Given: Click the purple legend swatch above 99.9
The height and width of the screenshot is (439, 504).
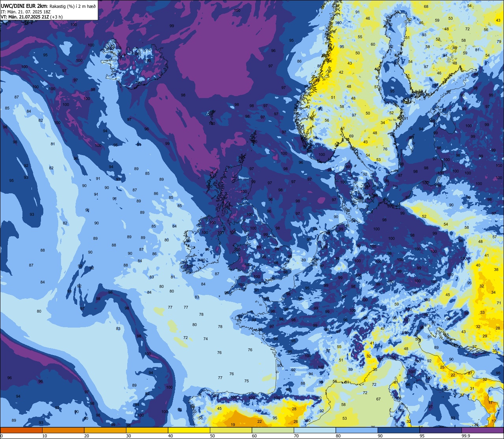Looking at the screenshot, I should coord(482,430).
